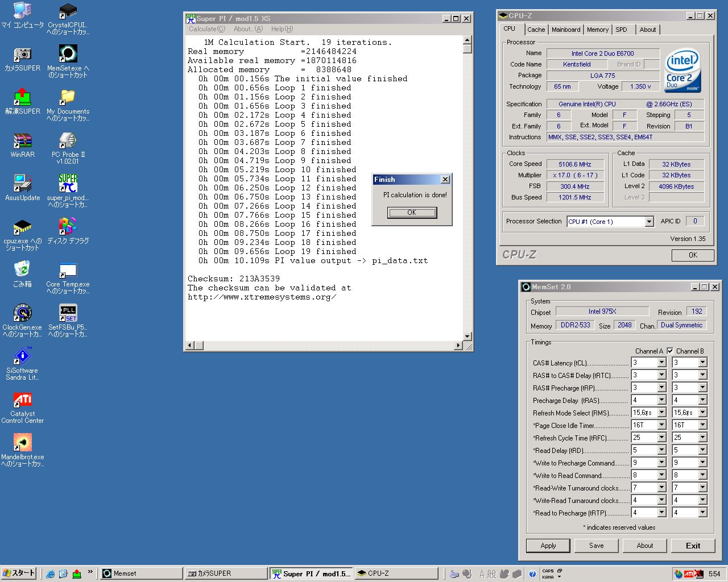Close the Finish dialog with X
This screenshot has width=728, height=582.
pos(445,180)
